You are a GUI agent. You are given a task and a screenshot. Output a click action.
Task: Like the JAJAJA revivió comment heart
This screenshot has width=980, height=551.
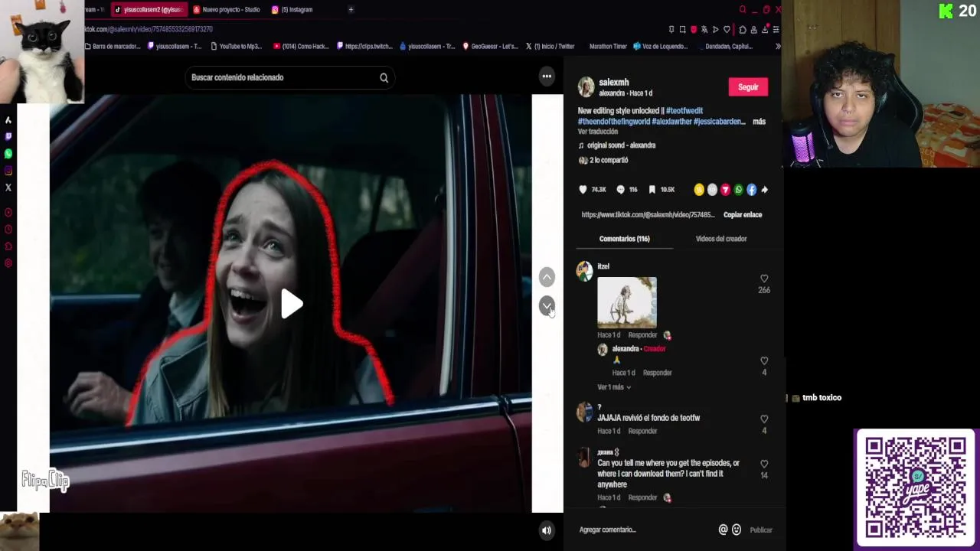point(764,419)
